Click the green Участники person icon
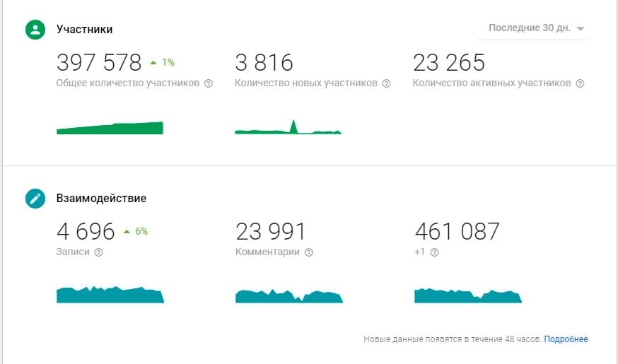Image resolution: width=618 pixels, height=364 pixels. click(x=35, y=30)
